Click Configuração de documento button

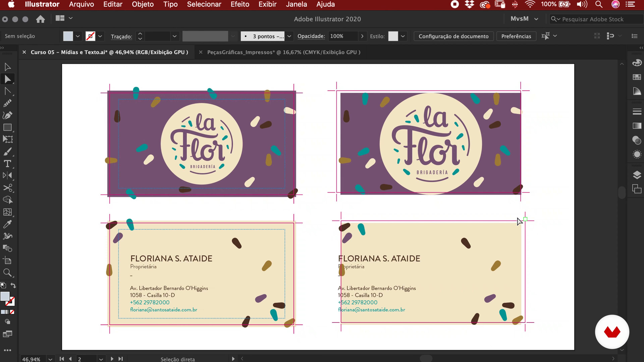(x=453, y=36)
